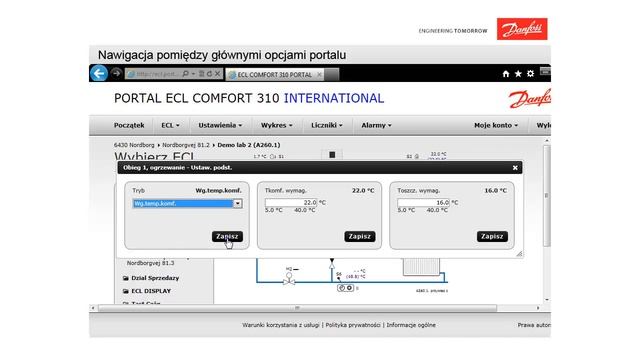Select ECL DISPLAY tree item
Image resolution: width=640 pixels, height=360 pixels.
click(x=151, y=291)
